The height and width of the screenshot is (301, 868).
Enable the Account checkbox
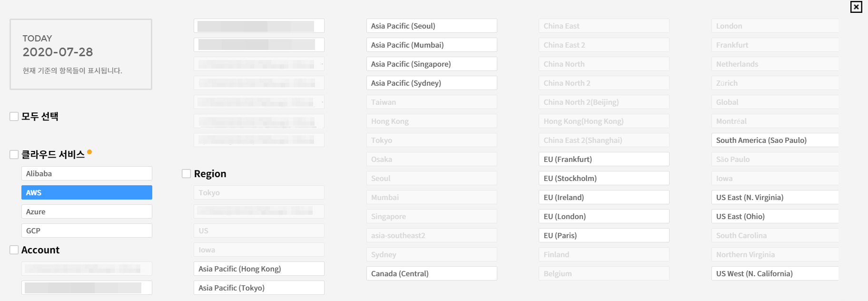coord(14,250)
